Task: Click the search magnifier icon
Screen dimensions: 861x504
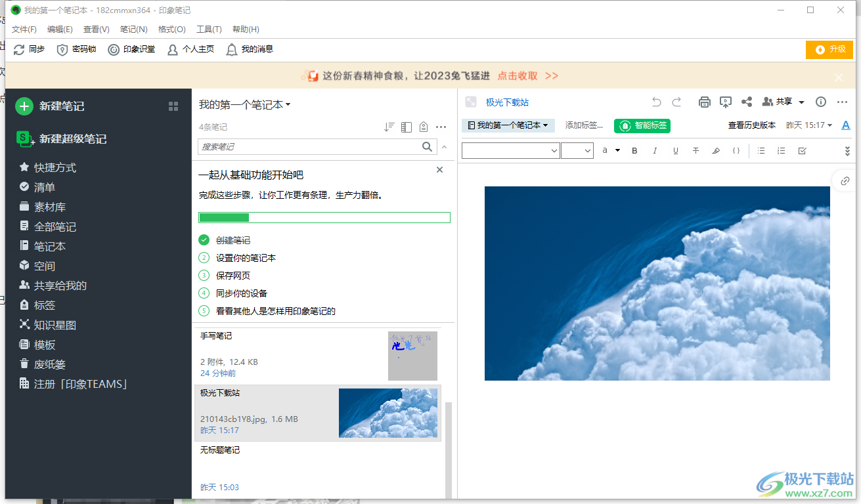Action: [x=428, y=147]
